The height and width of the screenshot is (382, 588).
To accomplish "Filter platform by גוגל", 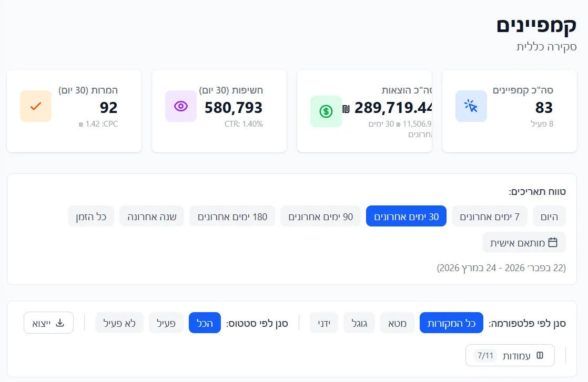I will tap(359, 323).
